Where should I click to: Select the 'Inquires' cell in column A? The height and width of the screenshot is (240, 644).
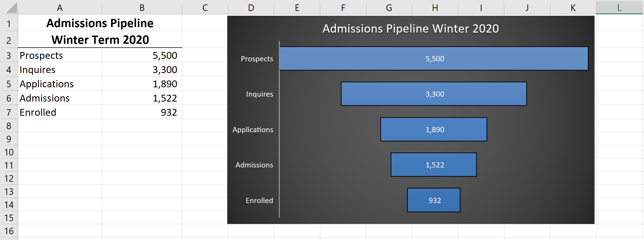coord(60,70)
